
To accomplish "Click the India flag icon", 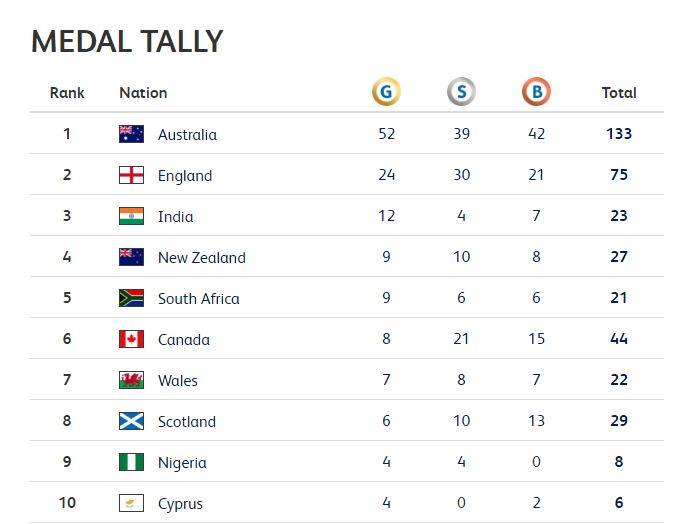I will pos(131,216).
